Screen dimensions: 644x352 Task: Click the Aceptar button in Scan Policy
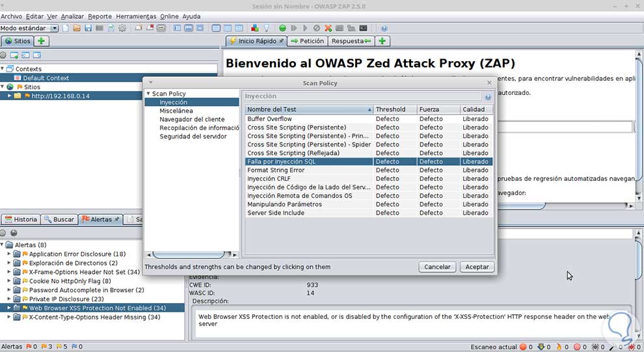click(477, 267)
